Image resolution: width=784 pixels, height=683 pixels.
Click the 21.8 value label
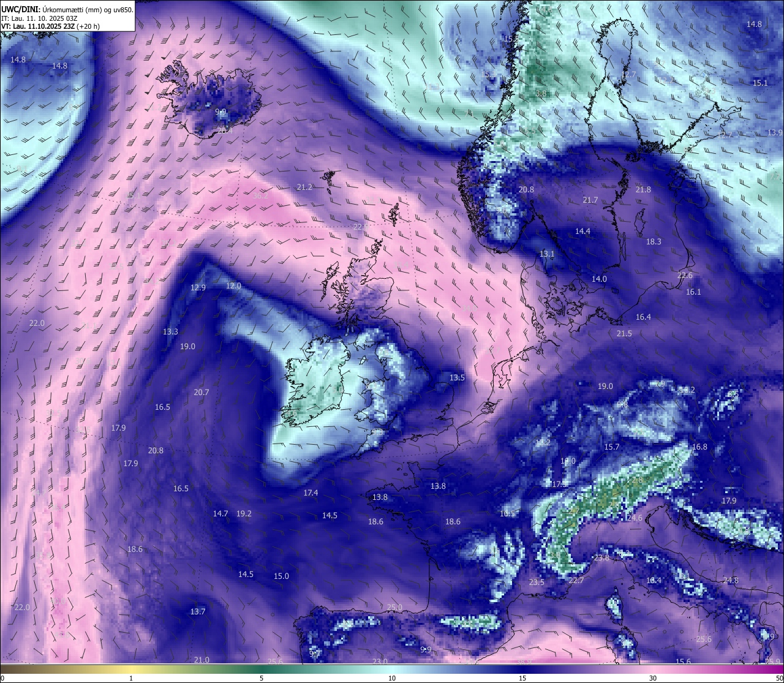643,190
